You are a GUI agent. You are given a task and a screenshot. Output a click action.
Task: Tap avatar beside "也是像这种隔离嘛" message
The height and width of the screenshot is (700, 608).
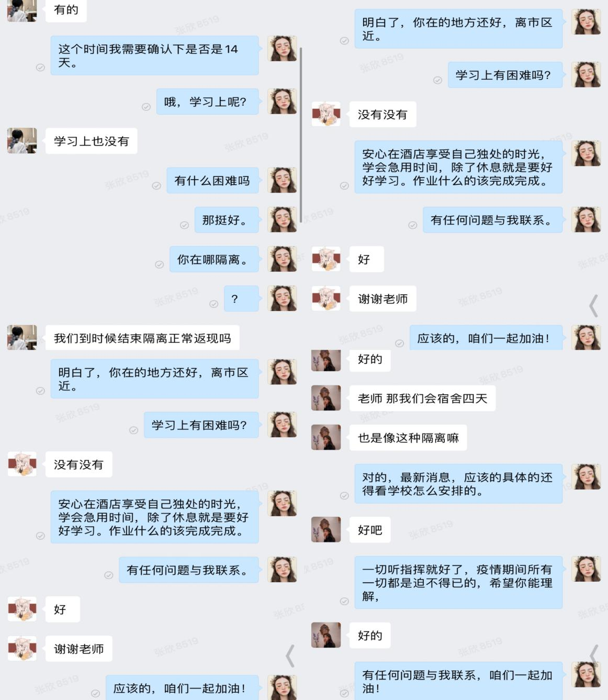tap(326, 437)
